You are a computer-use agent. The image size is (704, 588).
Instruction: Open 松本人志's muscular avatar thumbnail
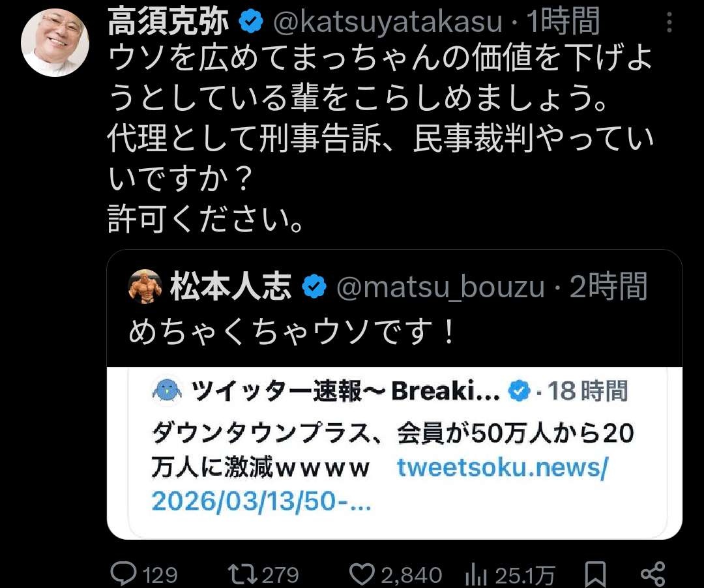(x=145, y=287)
